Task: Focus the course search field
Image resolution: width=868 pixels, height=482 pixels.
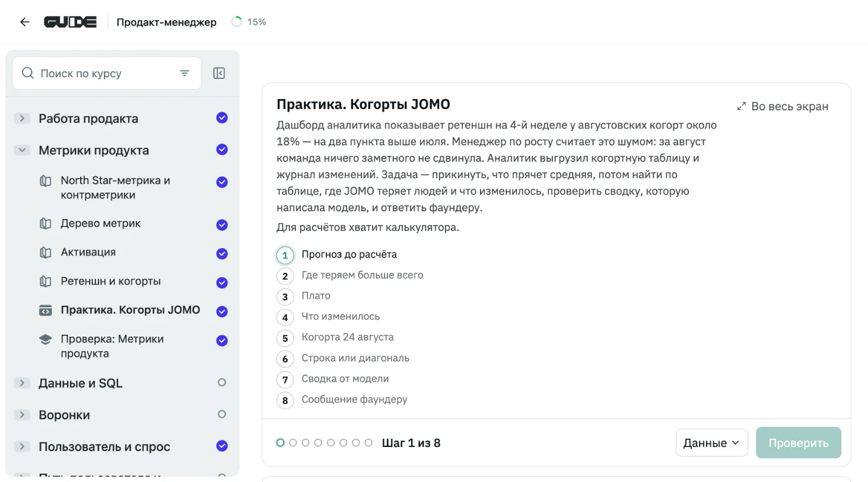Action: (x=107, y=73)
